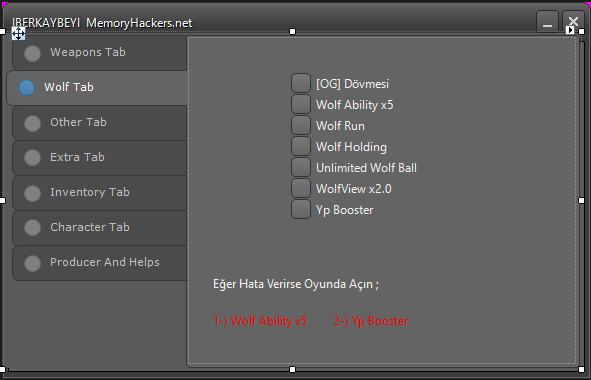Switch to the Weapons Tab
Image resolution: width=591 pixels, height=380 pixels.
[100, 52]
